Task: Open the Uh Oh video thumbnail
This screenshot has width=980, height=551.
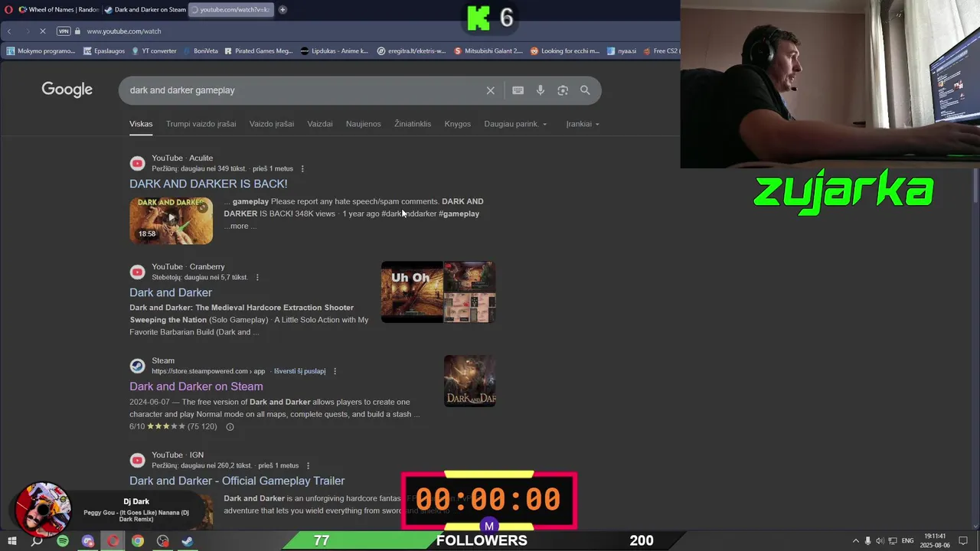Action: 412,292
